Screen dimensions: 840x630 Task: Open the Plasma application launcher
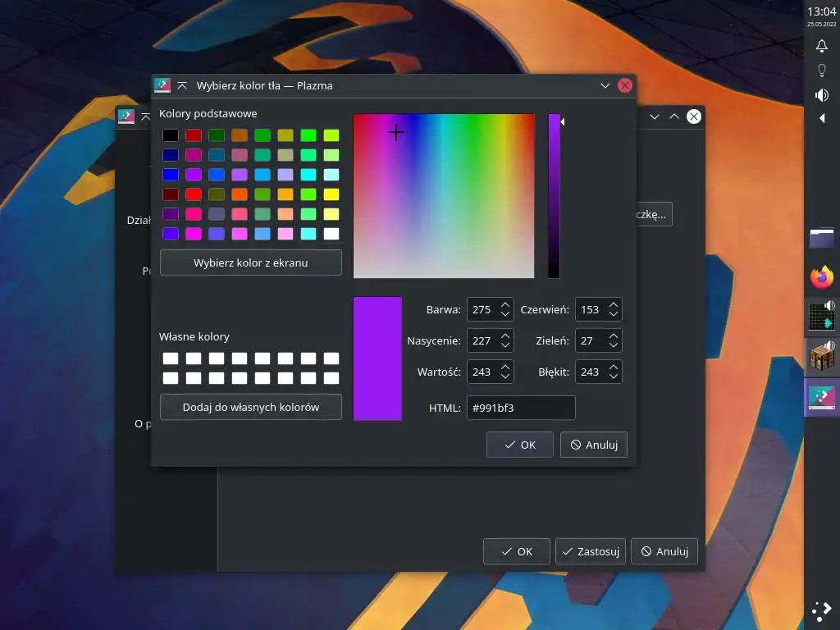pos(821,612)
